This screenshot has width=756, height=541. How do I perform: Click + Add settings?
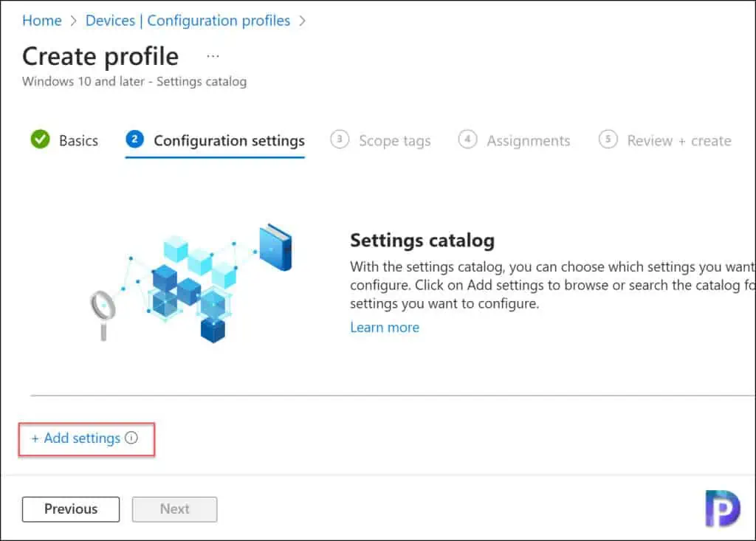click(76, 438)
